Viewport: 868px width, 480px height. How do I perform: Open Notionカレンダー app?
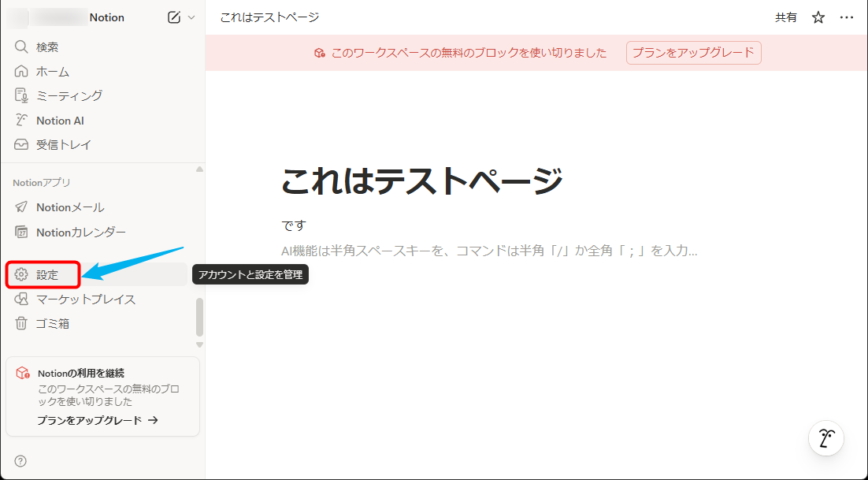pos(80,233)
